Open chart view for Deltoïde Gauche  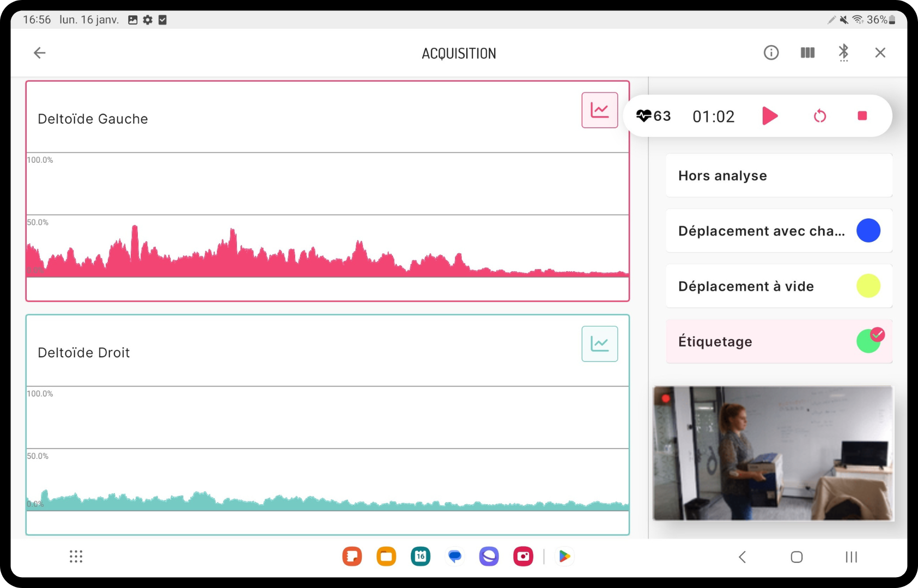coord(599,110)
